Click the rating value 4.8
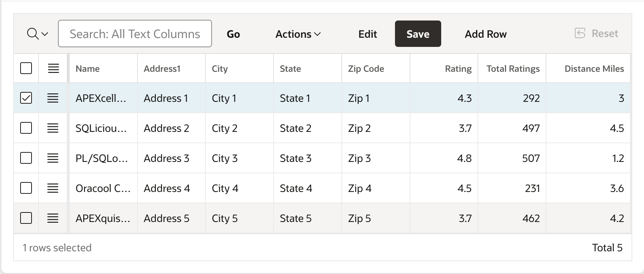The height and width of the screenshot is (274, 644). 464,158
